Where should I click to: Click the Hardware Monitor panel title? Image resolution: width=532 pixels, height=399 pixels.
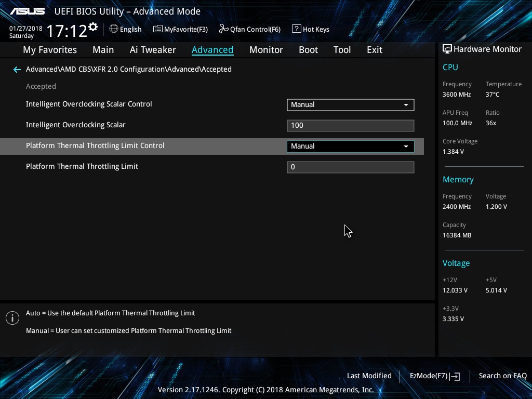(x=487, y=49)
